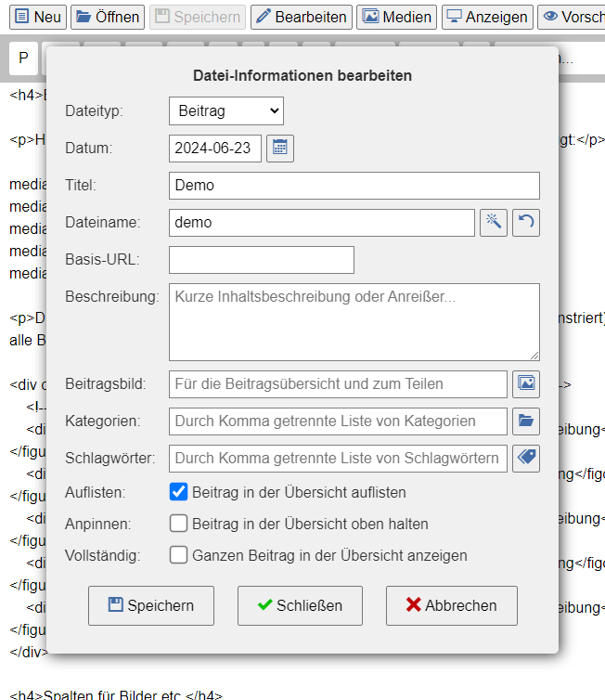Open image picker for Beitragsbild
Screen dimensions: 605x700
coord(526,383)
